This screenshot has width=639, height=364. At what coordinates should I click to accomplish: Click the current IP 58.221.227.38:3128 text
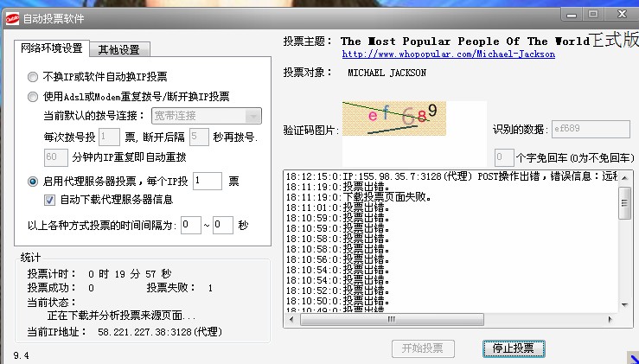(x=160, y=332)
